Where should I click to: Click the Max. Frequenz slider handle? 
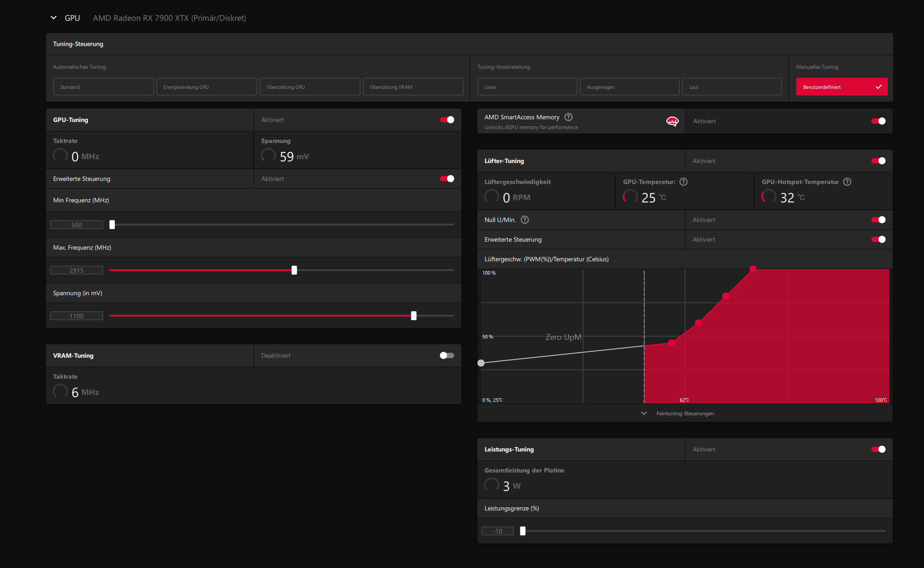coord(294,270)
